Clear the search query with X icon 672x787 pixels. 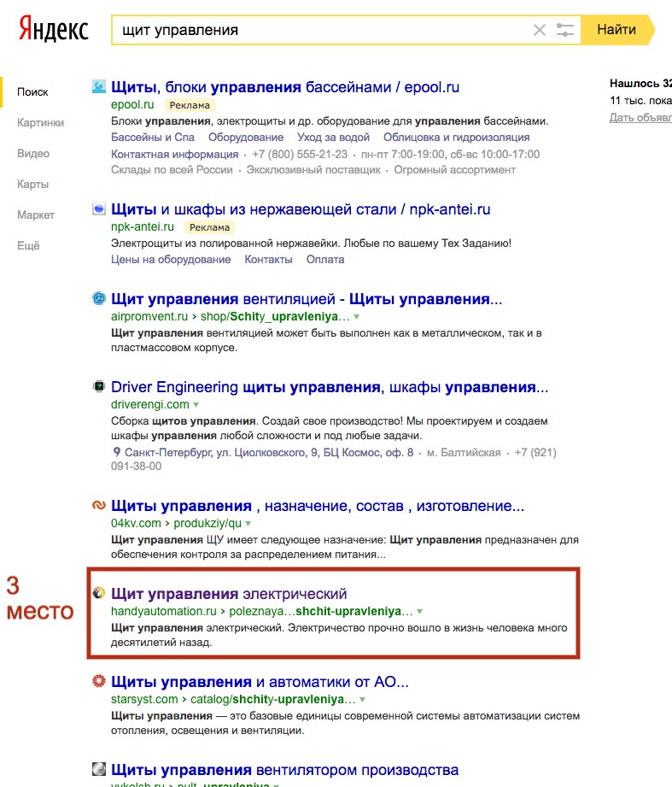coord(540,30)
